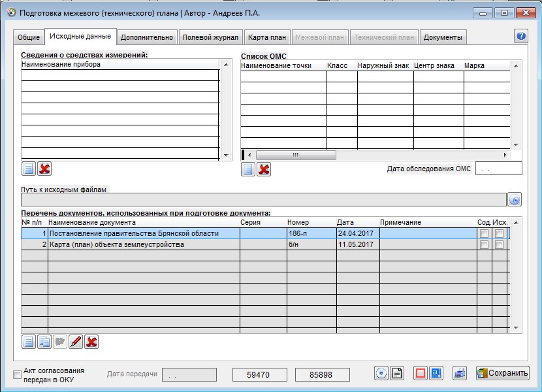
Task: Edit selected document with the red pencil icon
Action: (x=76, y=342)
